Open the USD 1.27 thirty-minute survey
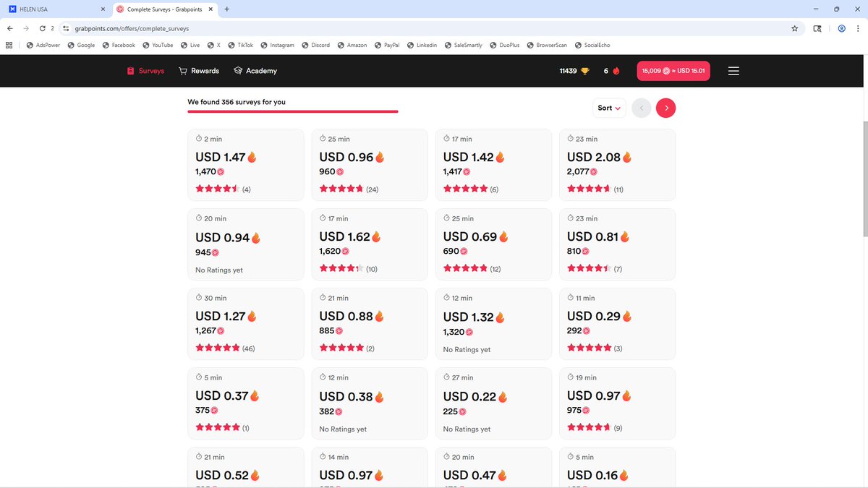This screenshot has height=488, width=868. click(x=246, y=324)
